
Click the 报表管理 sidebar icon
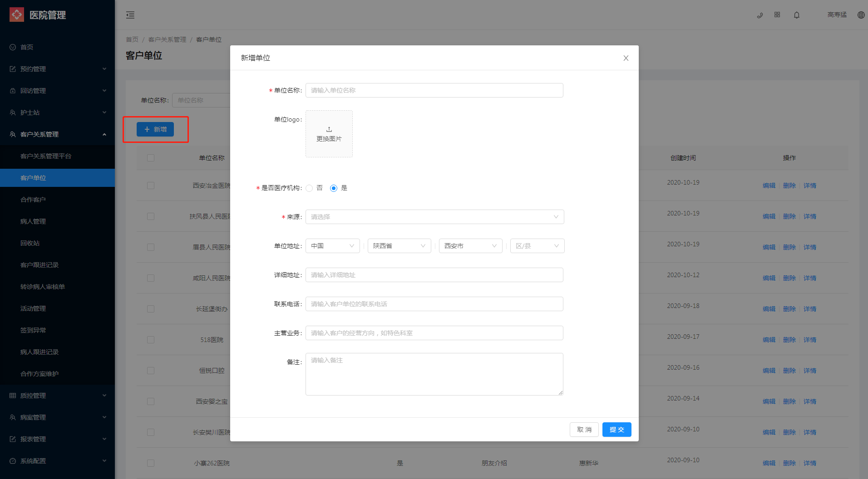[x=13, y=439]
